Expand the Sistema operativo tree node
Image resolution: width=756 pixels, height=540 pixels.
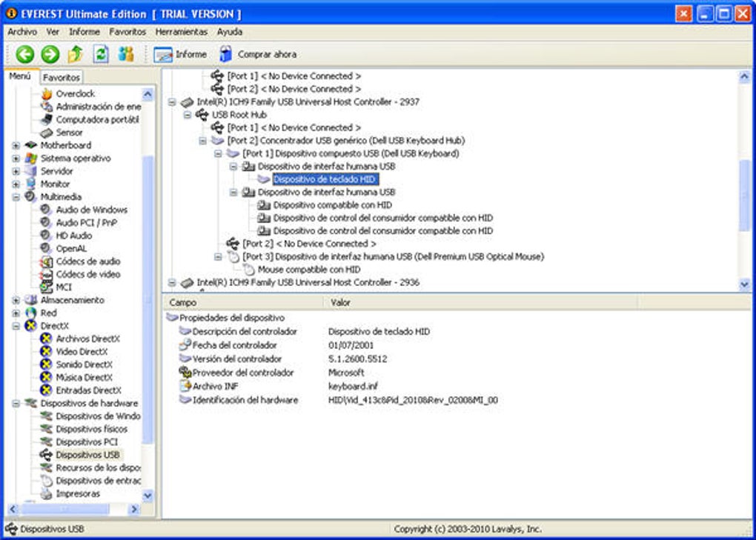[16, 159]
